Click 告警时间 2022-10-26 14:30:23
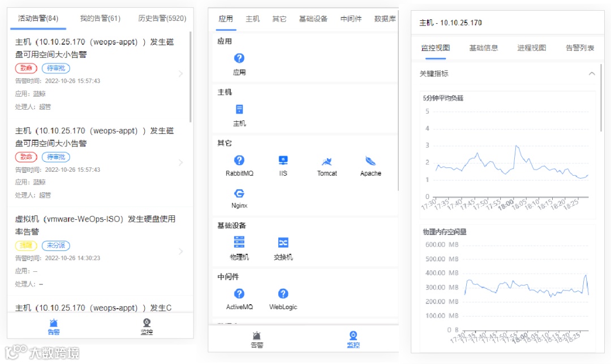 coord(58,258)
